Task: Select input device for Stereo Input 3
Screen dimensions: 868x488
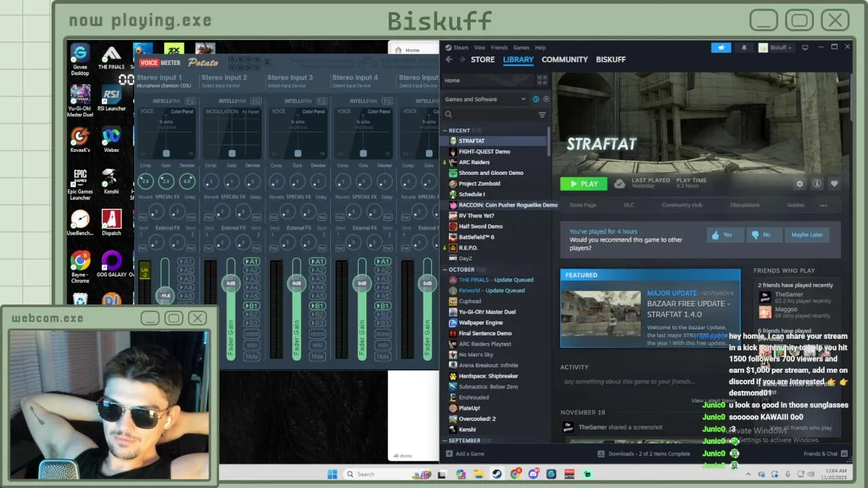Action: (x=290, y=86)
